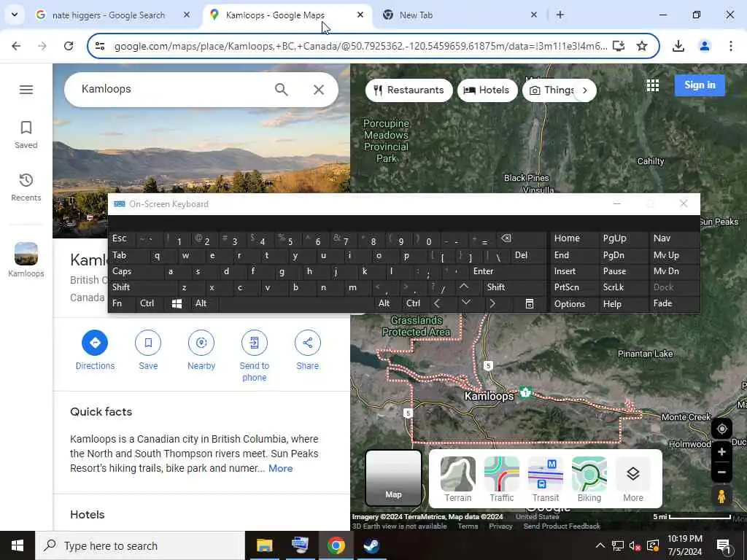The height and width of the screenshot is (560, 747).
Task: Open Chrome downloads
Action: tap(678, 46)
